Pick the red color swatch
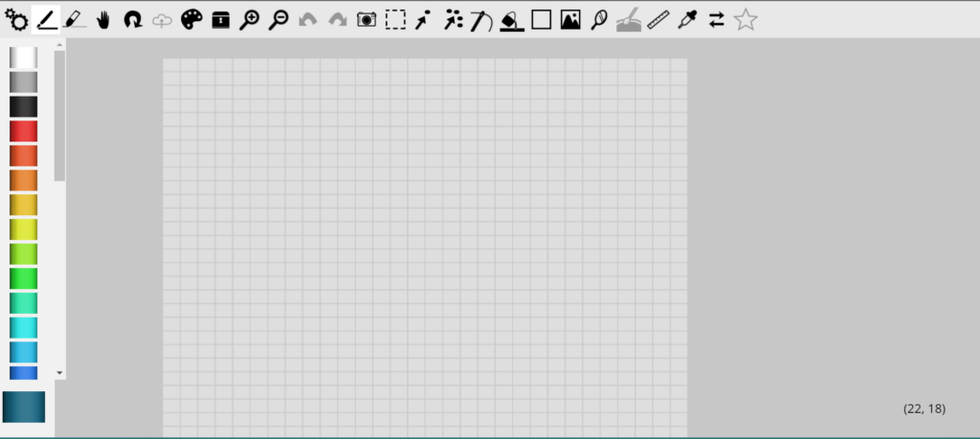Viewport: 980px width, 439px height. pyautogui.click(x=23, y=131)
